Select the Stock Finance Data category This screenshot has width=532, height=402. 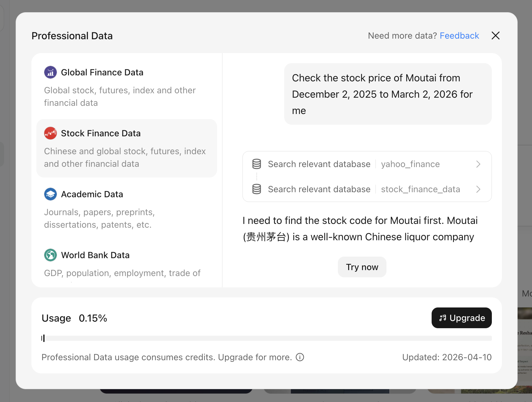point(127,148)
